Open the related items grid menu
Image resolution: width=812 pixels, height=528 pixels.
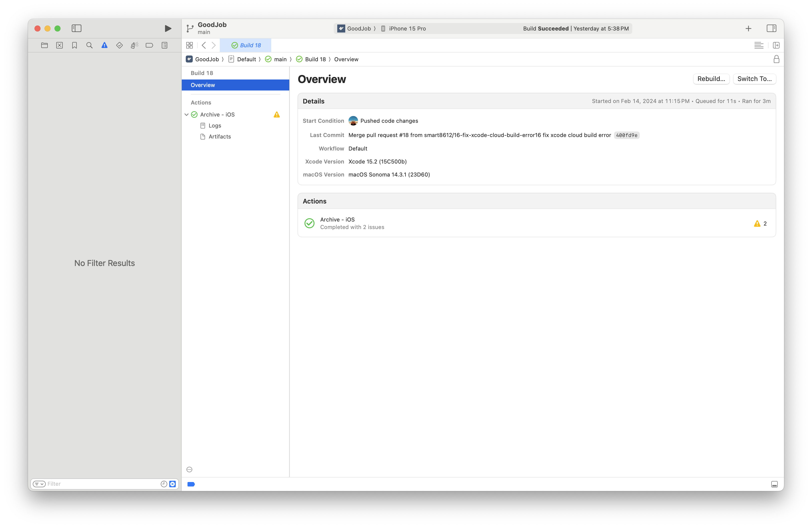(190, 45)
